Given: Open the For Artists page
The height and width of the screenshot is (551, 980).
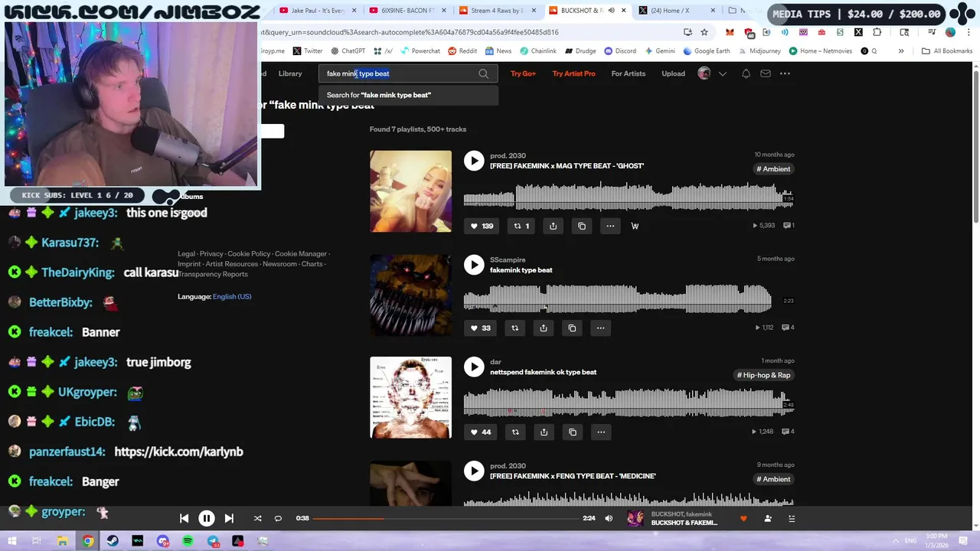Looking at the screenshot, I should coord(628,73).
